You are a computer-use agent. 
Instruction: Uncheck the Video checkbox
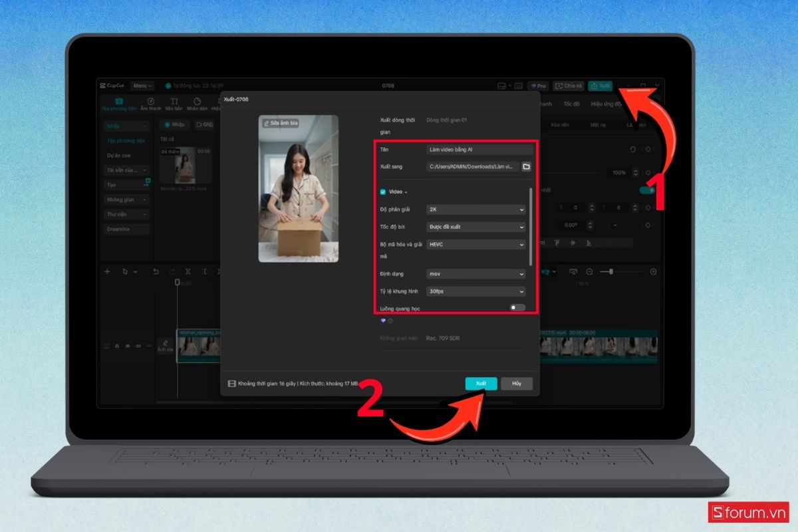383,192
